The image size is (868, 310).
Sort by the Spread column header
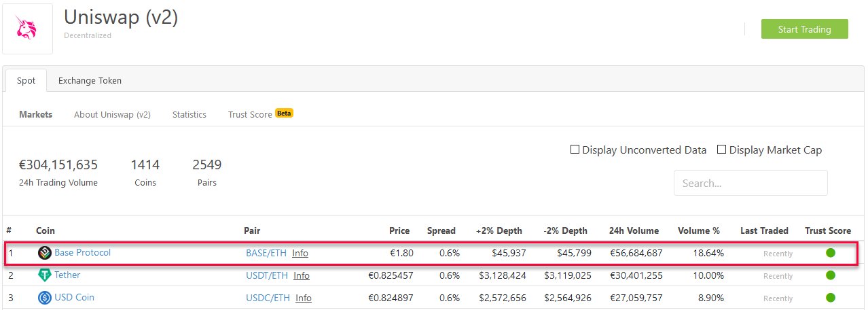441,230
